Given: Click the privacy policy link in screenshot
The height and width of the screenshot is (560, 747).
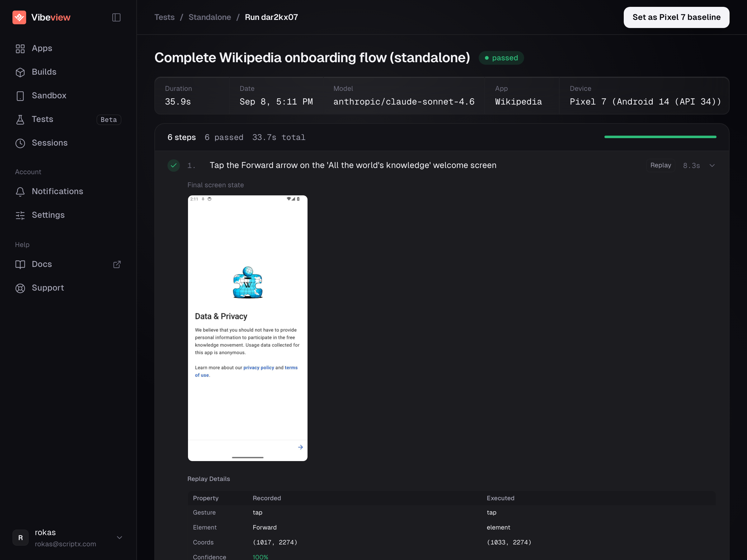Looking at the screenshot, I should point(259,368).
